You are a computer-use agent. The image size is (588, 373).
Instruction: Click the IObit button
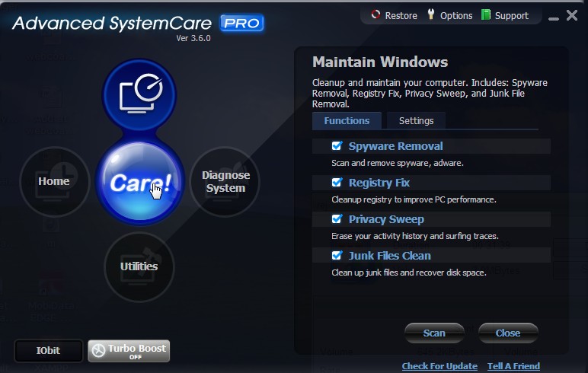(49, 350)
